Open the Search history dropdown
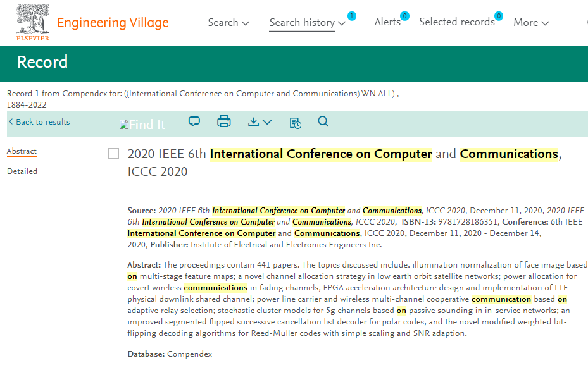 (x=307, y=22)
